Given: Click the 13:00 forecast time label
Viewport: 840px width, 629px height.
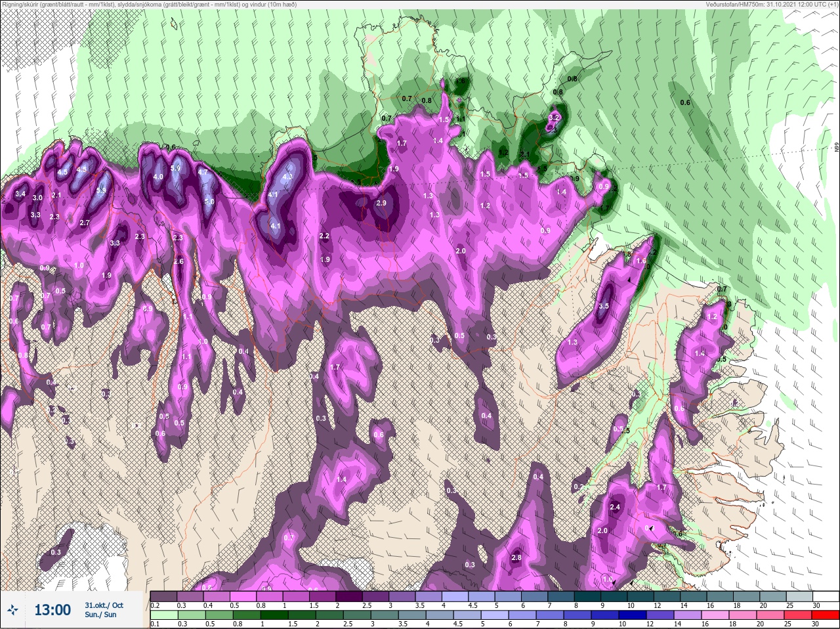Looking at the screenshot, I should [52, 610].
